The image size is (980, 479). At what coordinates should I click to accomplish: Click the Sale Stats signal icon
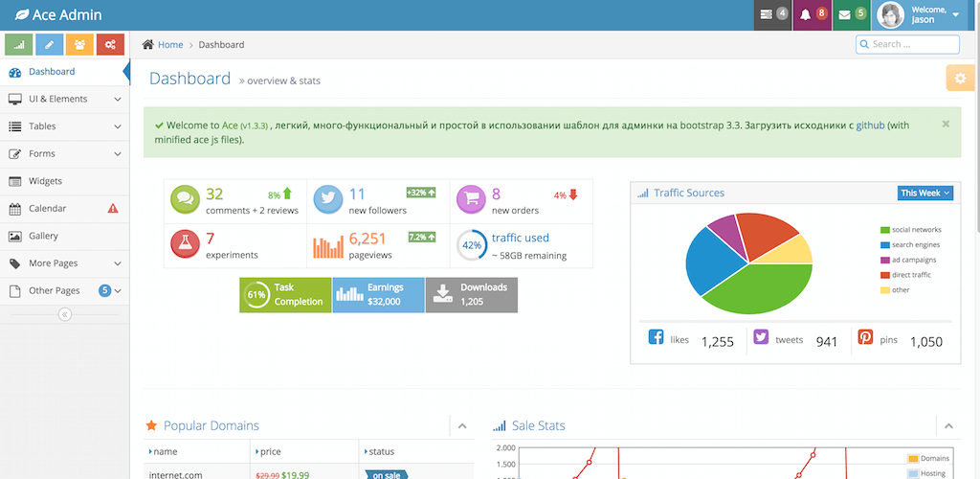click(499, 426)
